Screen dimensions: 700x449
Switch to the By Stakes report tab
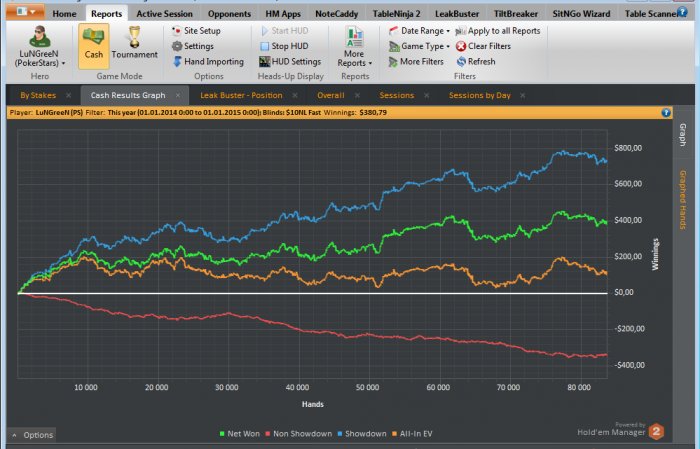click(38, 96)
